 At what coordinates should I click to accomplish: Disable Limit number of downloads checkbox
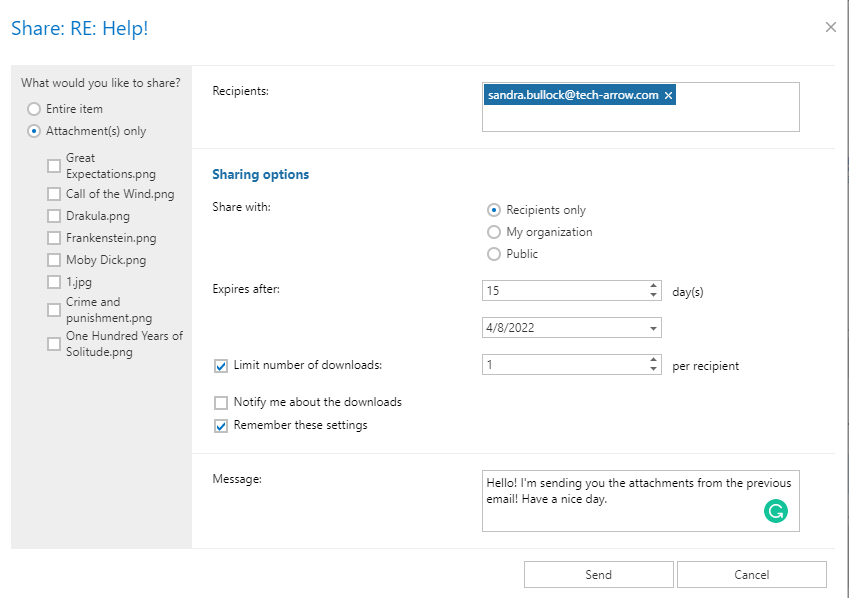pos(221,366)
